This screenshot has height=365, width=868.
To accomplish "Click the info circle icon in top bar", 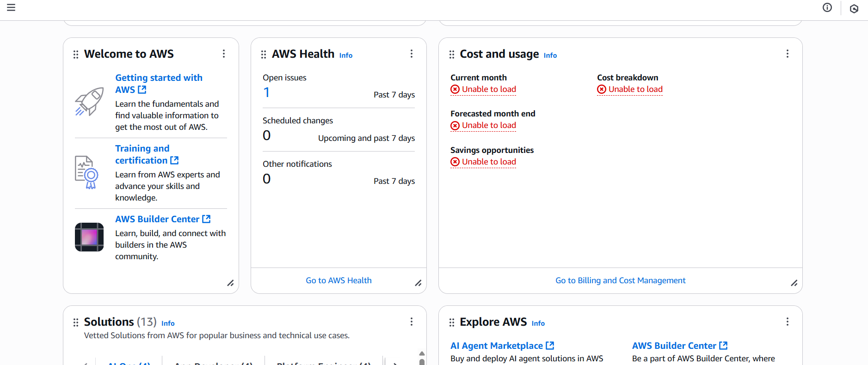I will coord(827,7).
